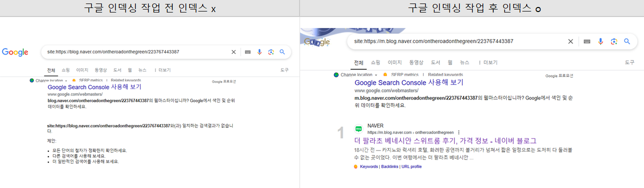Click the green NAVER blog favicon in the result
Image resolution: width=644 pixels, height=188 pixels.
(358, 128)
